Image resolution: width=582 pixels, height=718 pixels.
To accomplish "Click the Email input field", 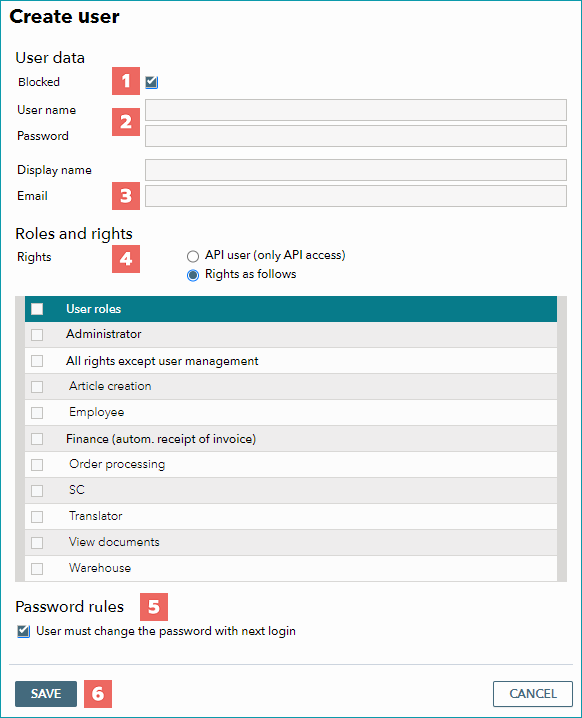I will click(x=356, y=196).
